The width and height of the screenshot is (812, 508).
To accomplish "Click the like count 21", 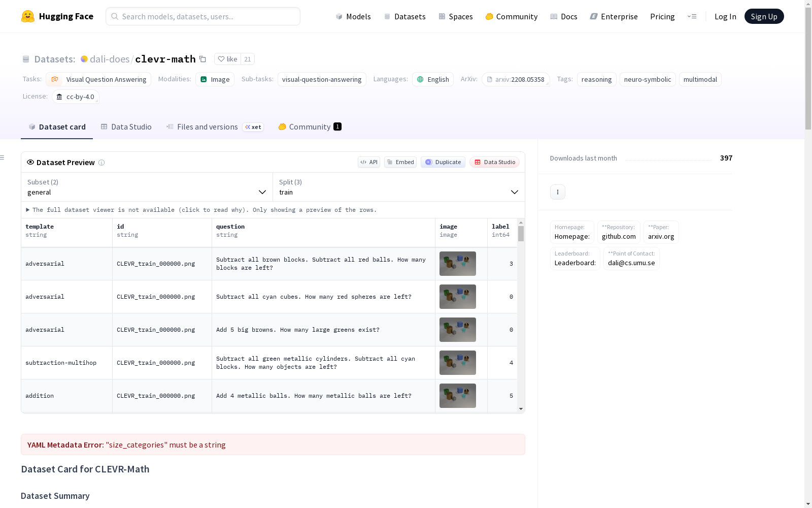I will (x=248, y=59).
